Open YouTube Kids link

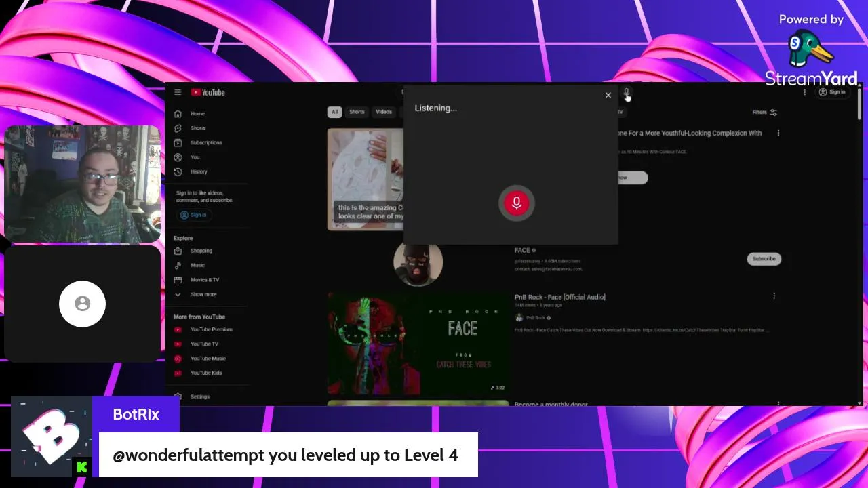[x=206, y=373]
